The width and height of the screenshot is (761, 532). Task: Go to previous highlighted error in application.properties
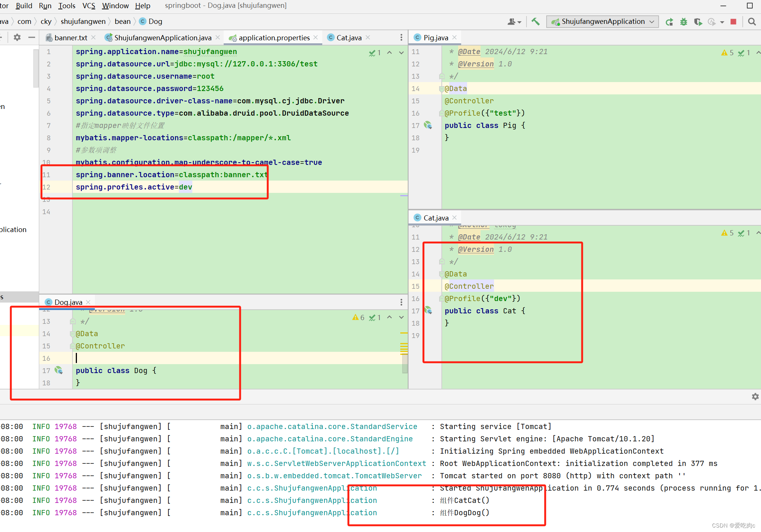tap(389, 53)
